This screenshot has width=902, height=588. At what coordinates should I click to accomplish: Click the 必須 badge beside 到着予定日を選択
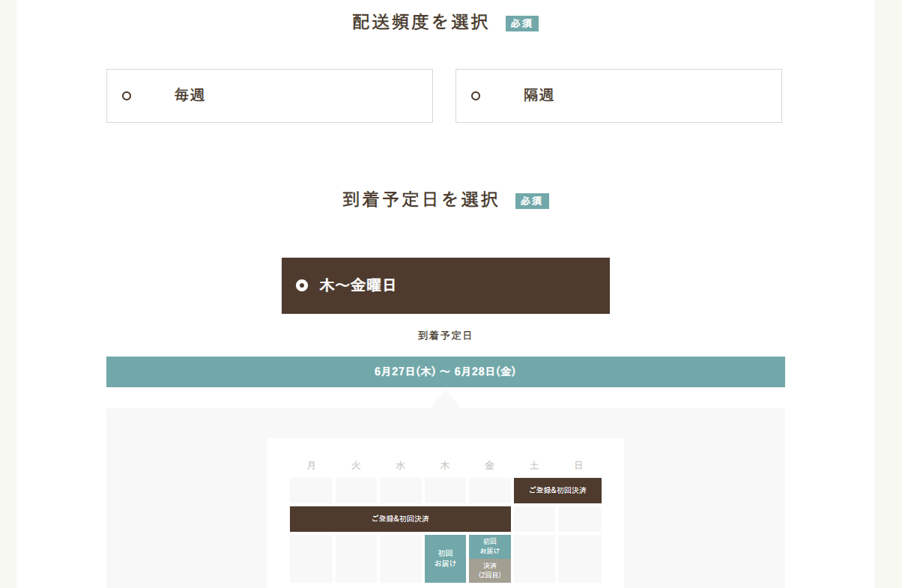pos(532,201)
